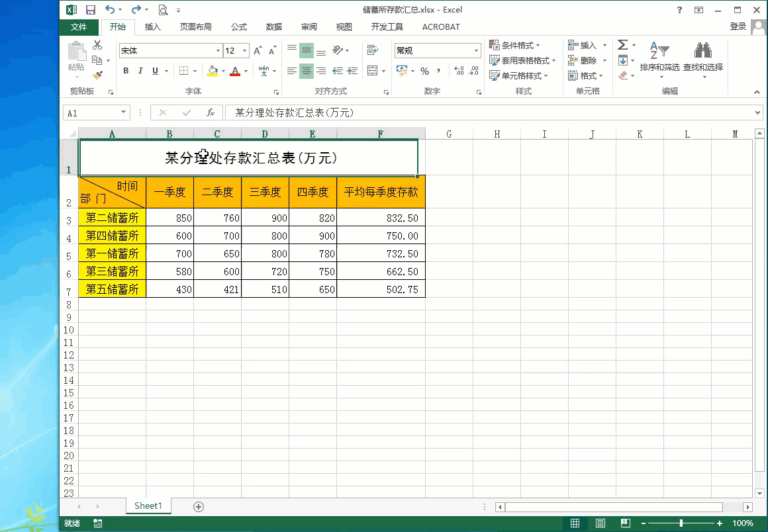Click the Save icon in quick access toolbar
This screenshot has height=532, width=768.
pos(91,10)
